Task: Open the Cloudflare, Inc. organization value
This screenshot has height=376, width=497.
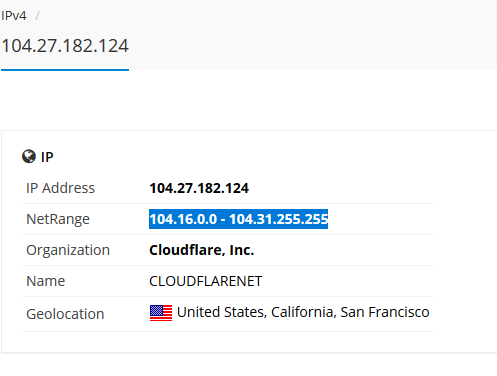Action: click(202, 250)
